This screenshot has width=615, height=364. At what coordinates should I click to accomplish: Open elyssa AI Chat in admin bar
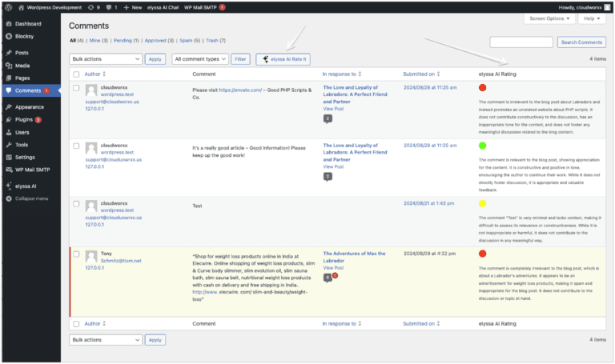[163, 7]
